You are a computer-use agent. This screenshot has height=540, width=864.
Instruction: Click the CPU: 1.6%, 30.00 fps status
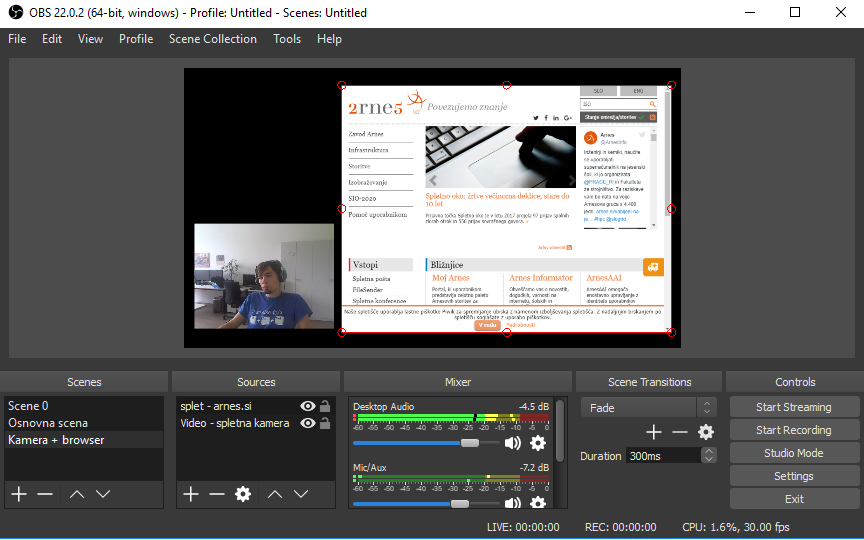(x=736, y=527)
